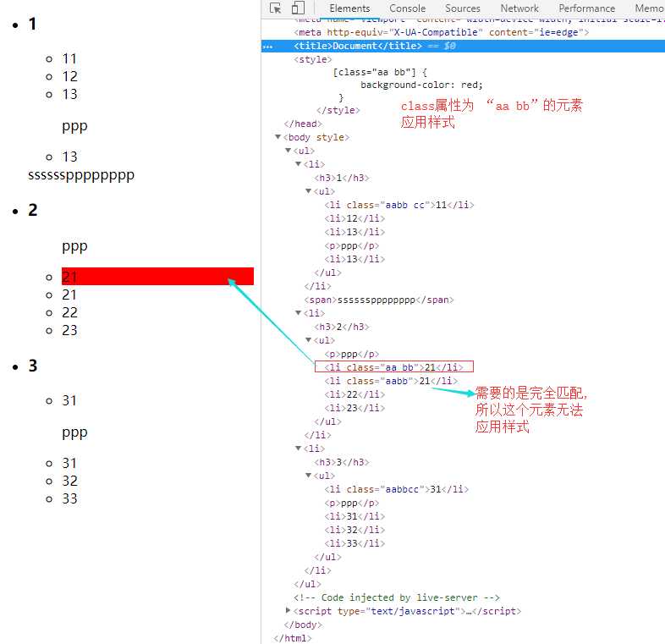Viewport: 665px width, 644px height.
Task: Click list item 22 on the page
Action: coord(69,312)
